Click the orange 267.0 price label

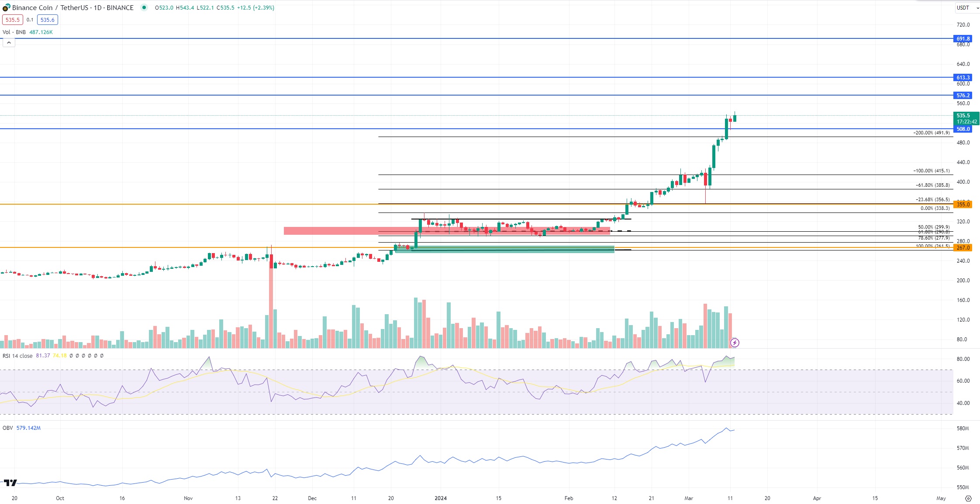click(x=963, y=247)
